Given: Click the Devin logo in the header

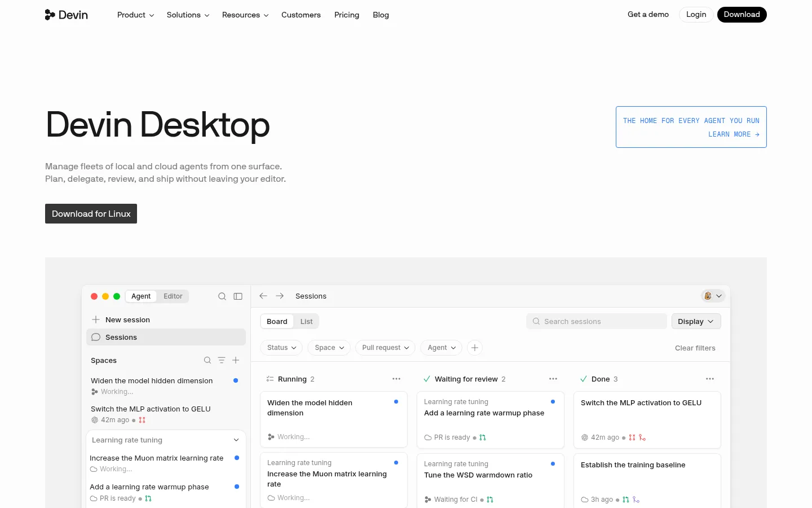Looking at the screenshot, I should tap(67, 15).
